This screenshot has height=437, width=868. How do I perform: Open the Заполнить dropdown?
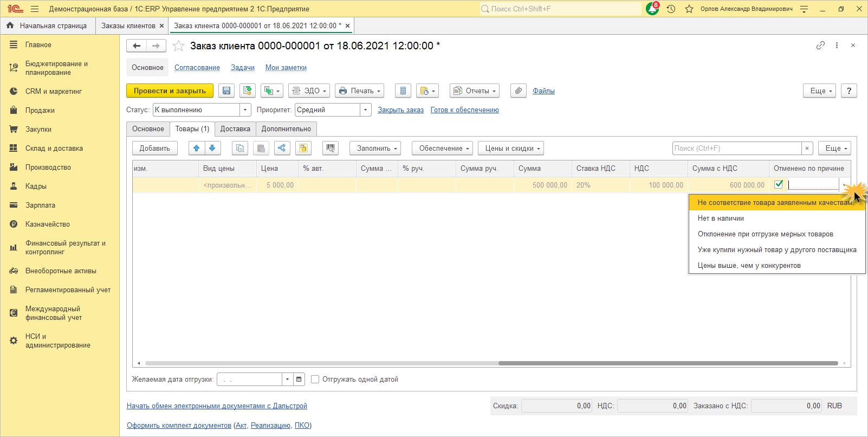point(375,148)
